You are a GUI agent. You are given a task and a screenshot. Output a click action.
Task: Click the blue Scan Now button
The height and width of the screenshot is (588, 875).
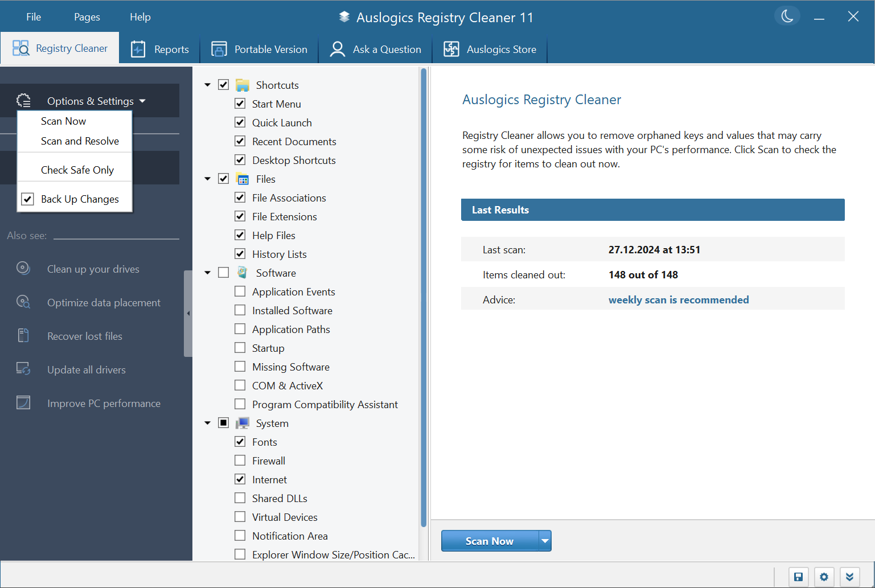[x=490, y=541]
